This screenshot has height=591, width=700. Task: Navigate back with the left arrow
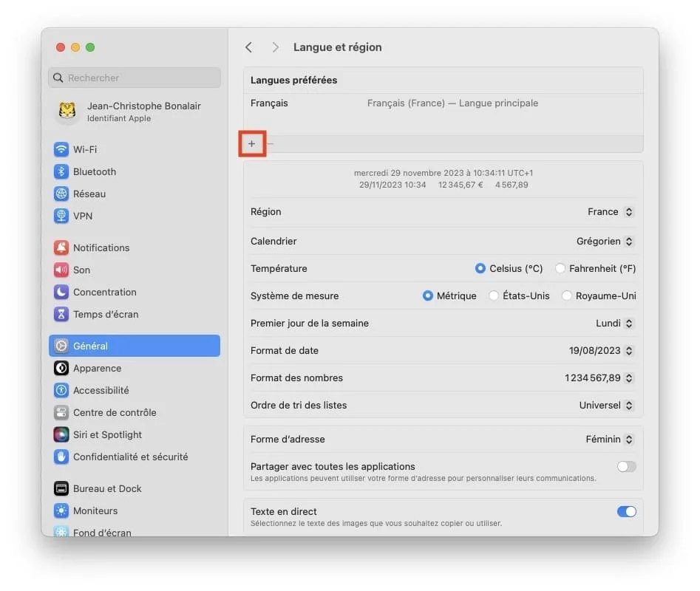pos(249,47)
